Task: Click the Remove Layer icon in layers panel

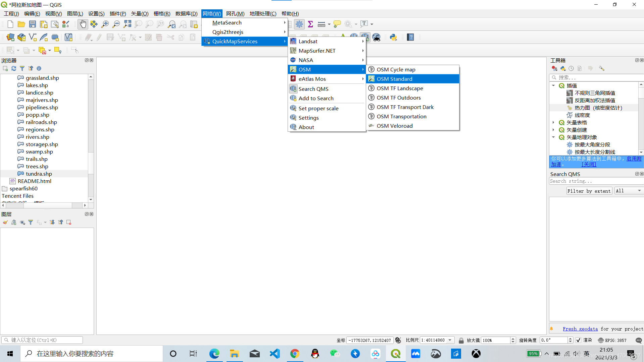Action: click(x=69, y=222)
